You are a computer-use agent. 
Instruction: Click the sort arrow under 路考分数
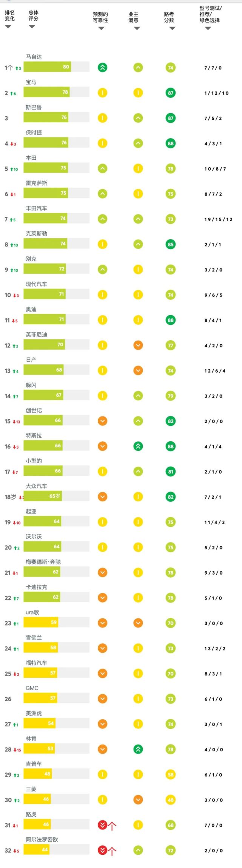(x=172, y=28)
